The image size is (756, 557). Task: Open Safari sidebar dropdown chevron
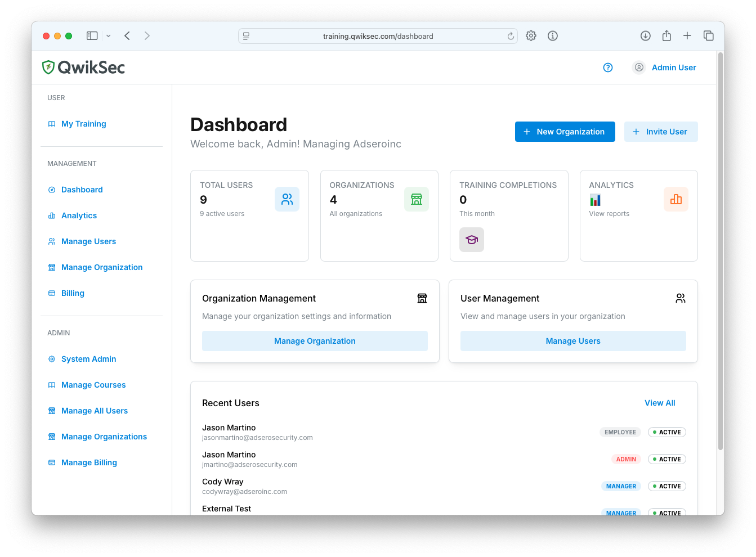click(108, 36)
